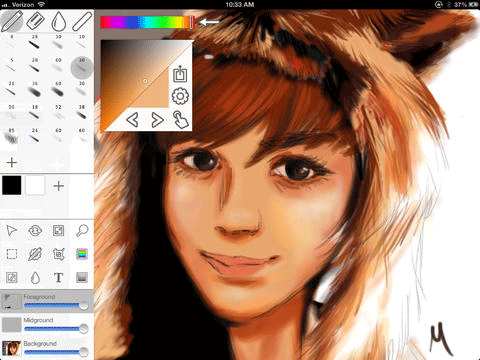Add a new brush preset

[12, 163]
